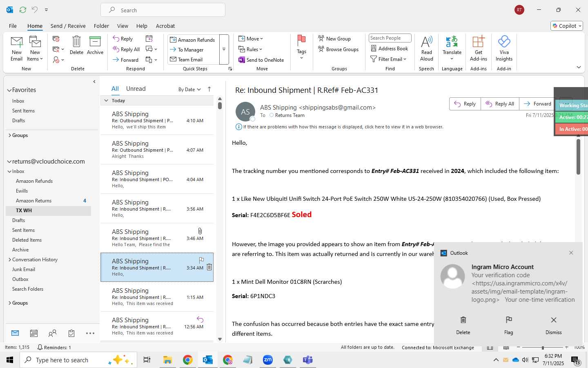The height and width of the screenshot is (368, 588).
Task: Create a New Email
Action: pos(17,49)
